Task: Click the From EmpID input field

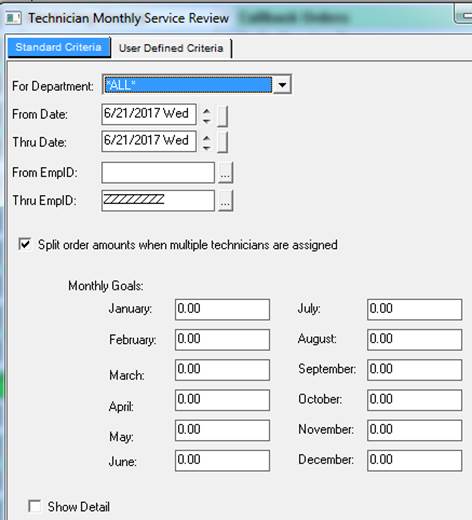Action: tap(158, 173)
